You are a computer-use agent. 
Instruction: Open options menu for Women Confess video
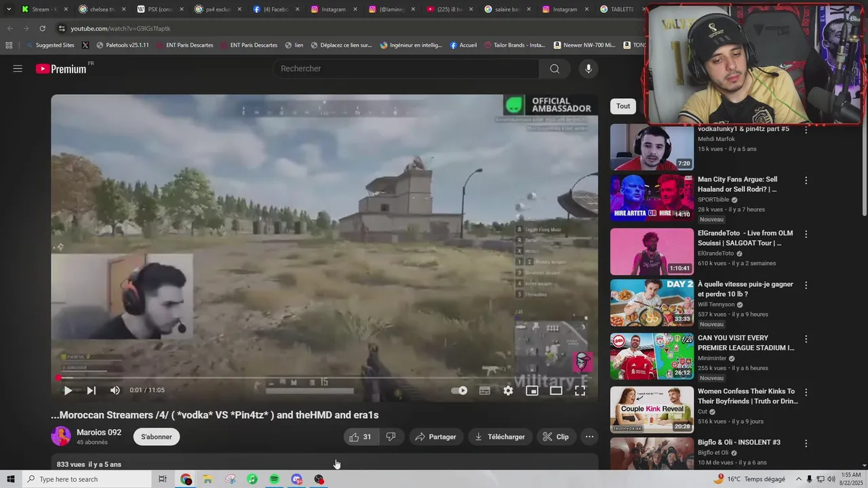pyautogui.click(x=806, y=392)
